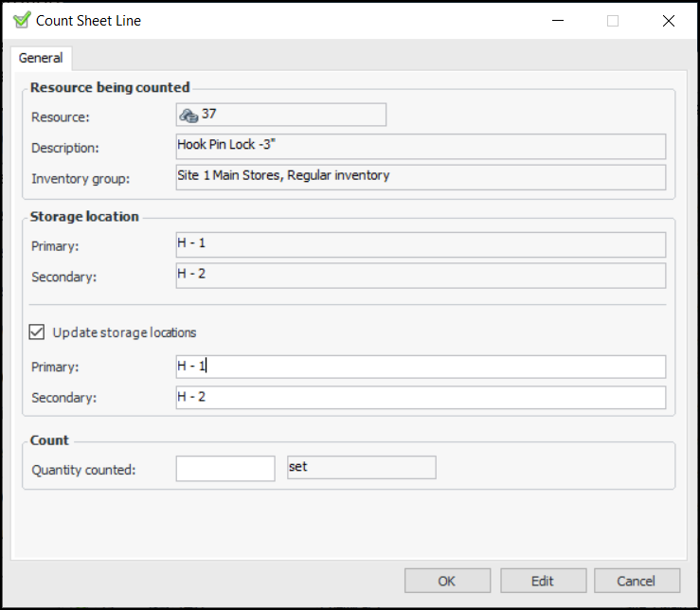This screenshot has width=700, height=610.
Task: Click the editable Primary location field
Action: coord(421,367)
